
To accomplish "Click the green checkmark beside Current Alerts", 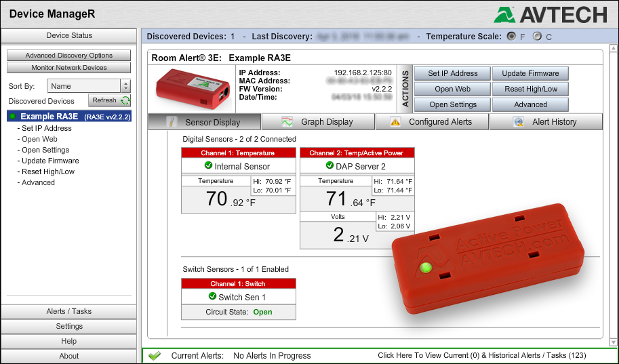I will 155,355.
